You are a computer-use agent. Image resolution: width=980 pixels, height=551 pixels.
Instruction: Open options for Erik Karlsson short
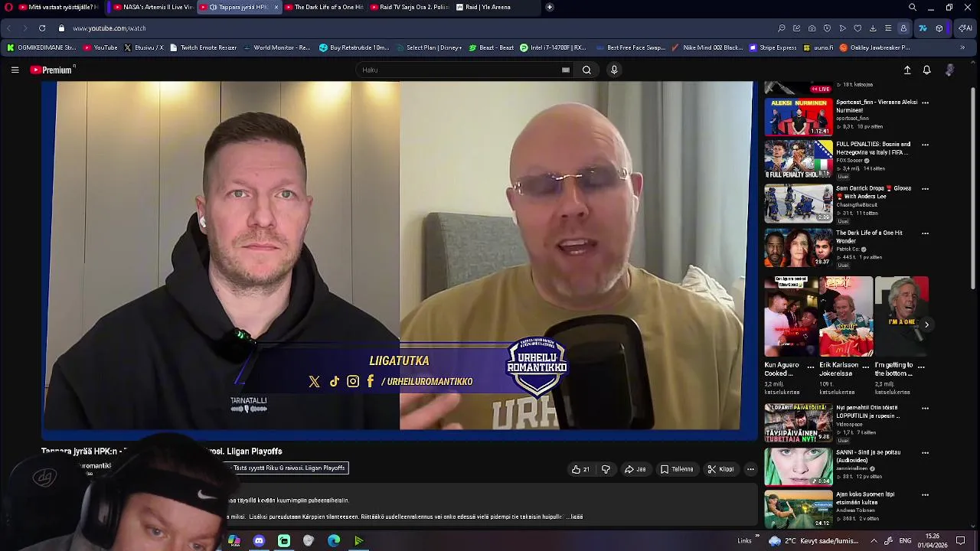click(866, 366)
